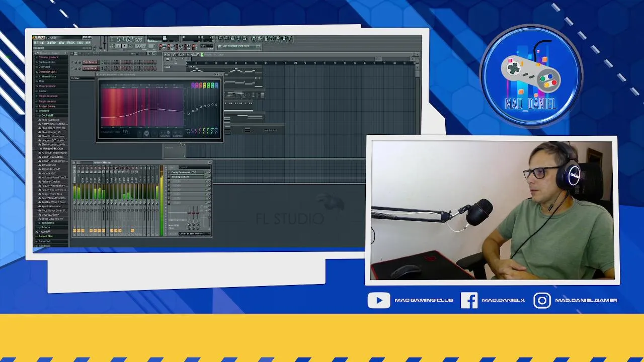Image resolution: width=644 pixels, height=362 pixels.
Task: Select the Project bones browser entry
Action: (47, 106)
